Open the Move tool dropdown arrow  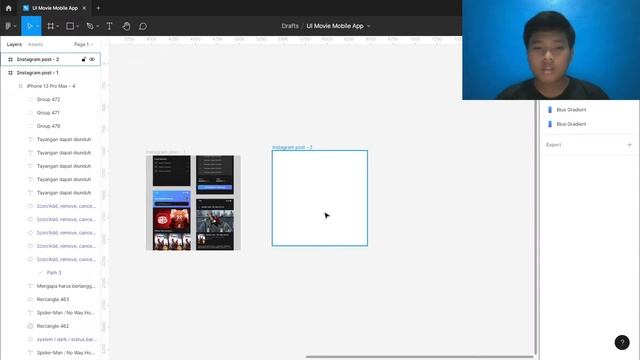[37, 27]
